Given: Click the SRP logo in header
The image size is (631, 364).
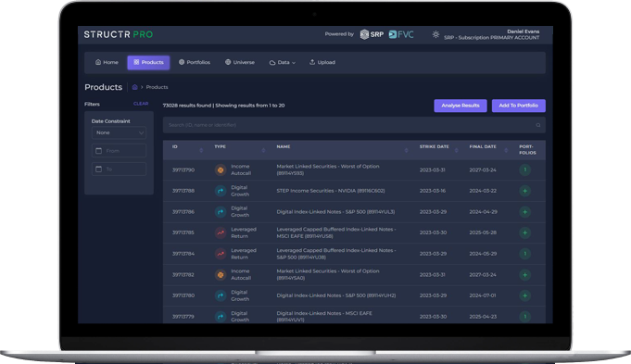Looking at the screenshot, I should [372, 34].
